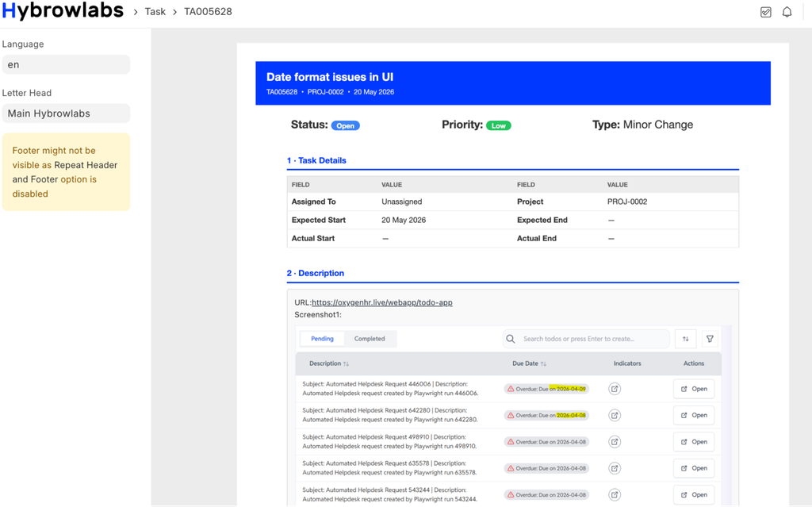Image resolution: width=812 pixels, height=507 pixels.
Task: Click the 1 · Task Details heading
Action: [x=316, y=160]
